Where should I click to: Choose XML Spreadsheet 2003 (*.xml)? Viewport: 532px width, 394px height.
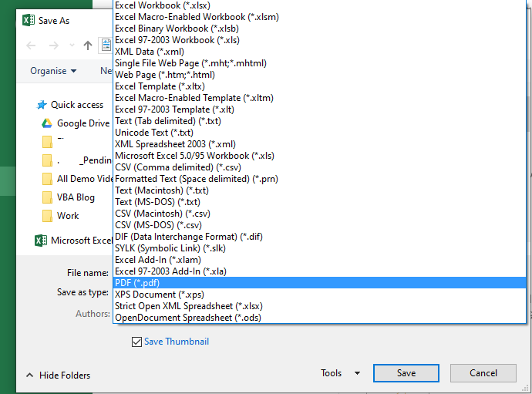319,144
